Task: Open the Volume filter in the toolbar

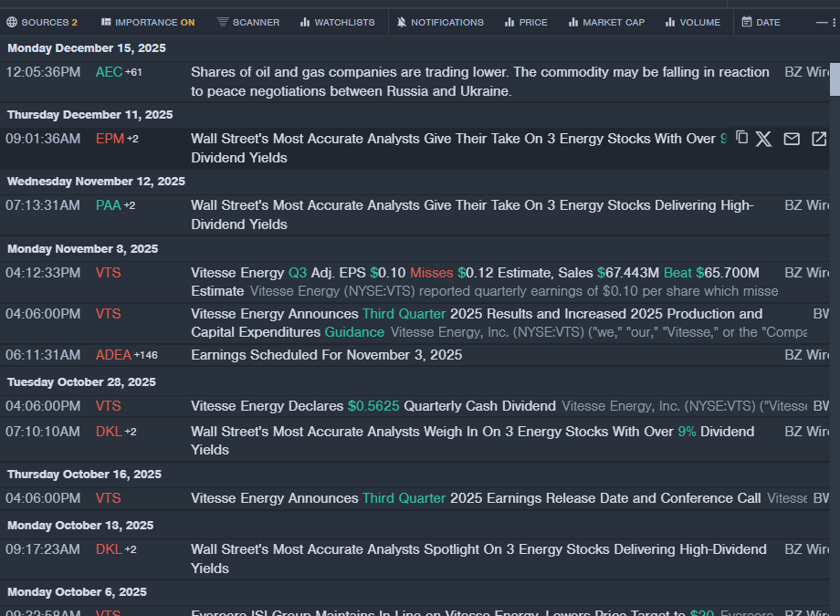Action: point(693,22)
